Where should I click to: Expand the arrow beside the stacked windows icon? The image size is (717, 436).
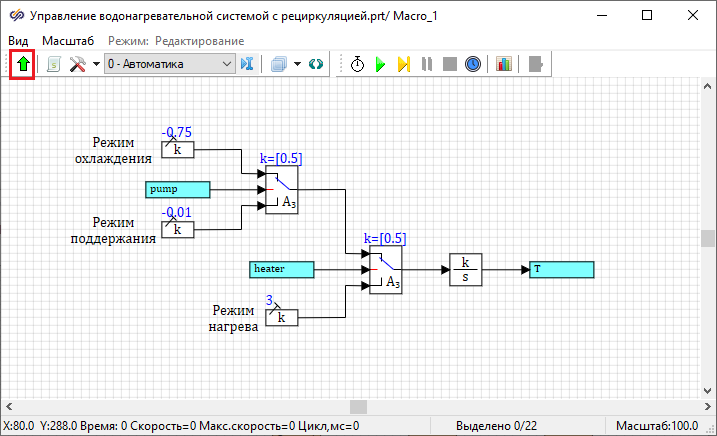[296, 64]
